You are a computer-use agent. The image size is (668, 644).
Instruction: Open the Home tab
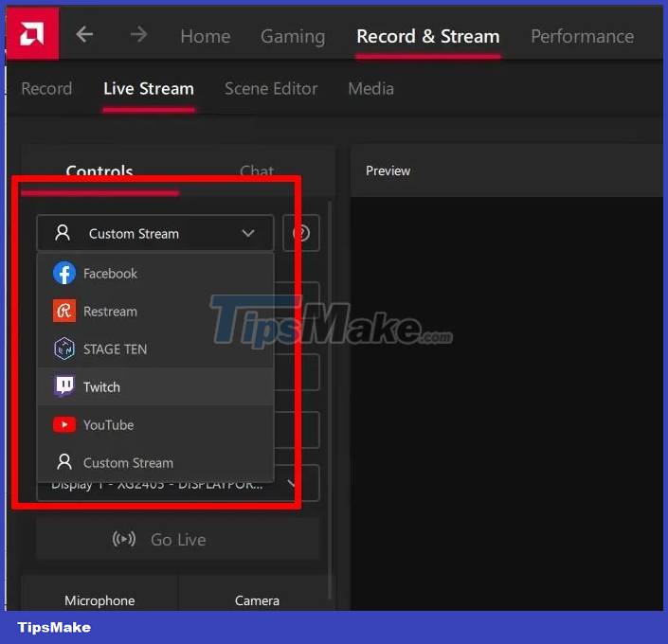pos(206,36)
